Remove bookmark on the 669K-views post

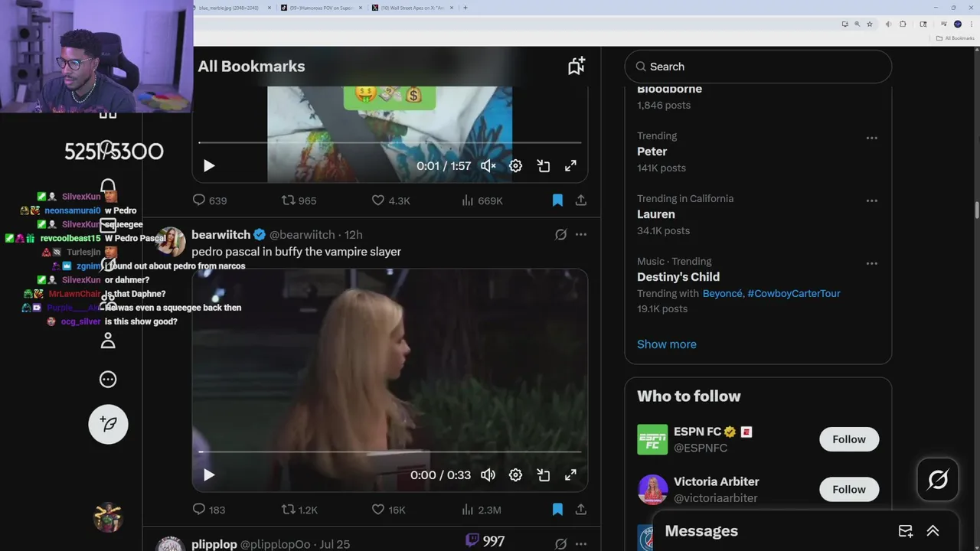pos(557,201)
